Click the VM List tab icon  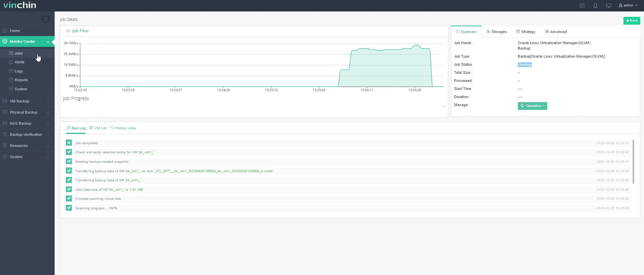pos(91,128)
